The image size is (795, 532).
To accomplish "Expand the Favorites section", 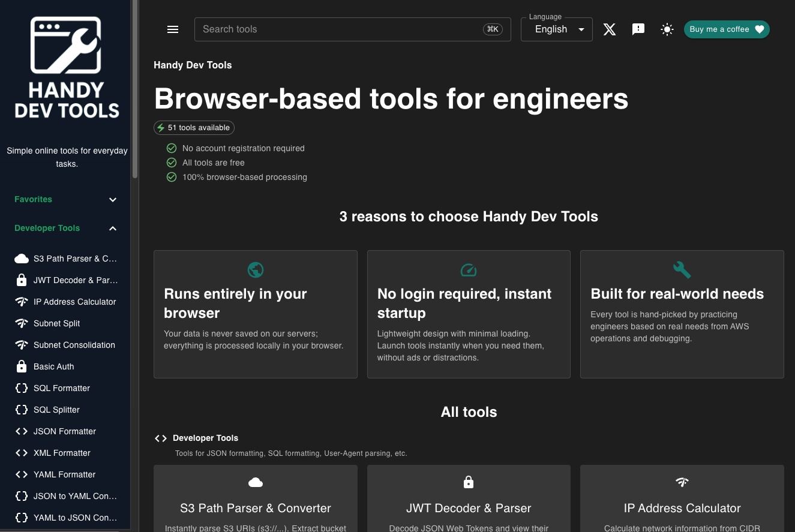I will click(113, 200).
